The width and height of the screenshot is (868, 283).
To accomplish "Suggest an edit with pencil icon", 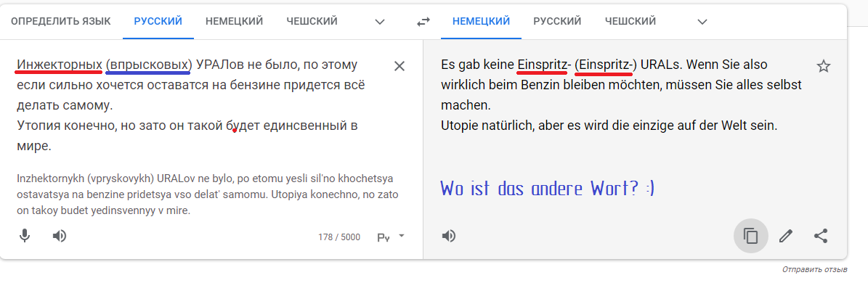I will tap(785, 236).
